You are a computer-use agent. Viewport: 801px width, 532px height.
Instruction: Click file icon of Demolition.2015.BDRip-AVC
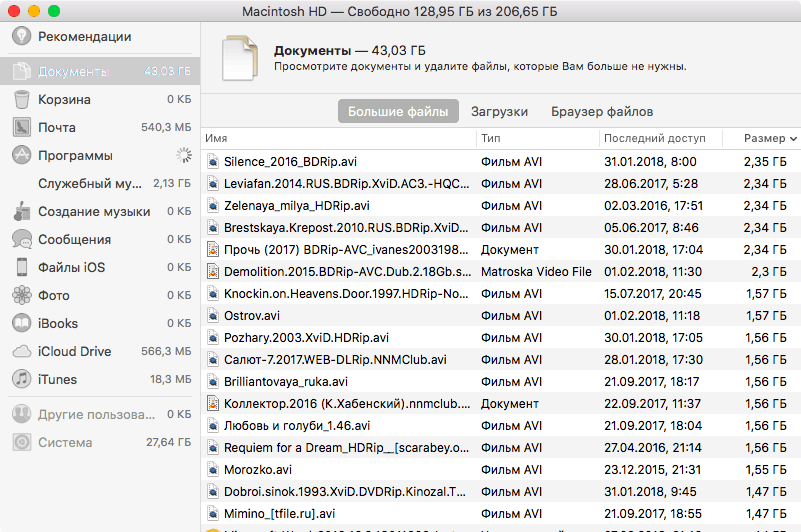click(213, 271)
